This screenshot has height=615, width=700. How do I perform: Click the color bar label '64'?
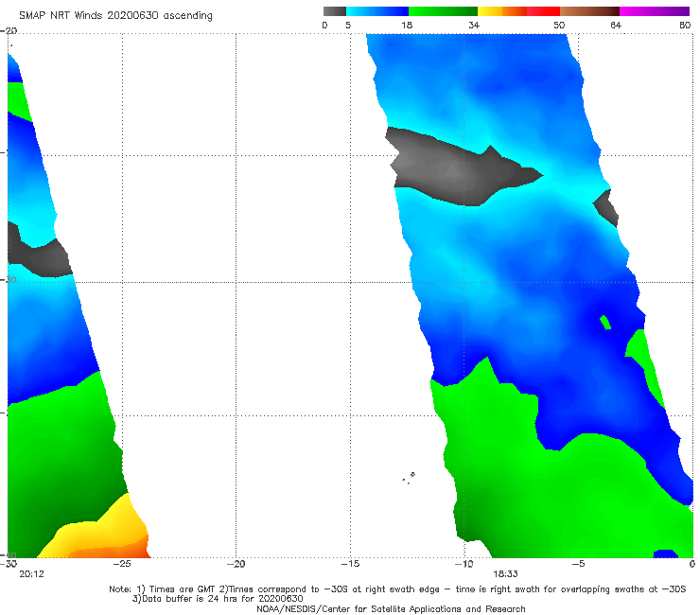point(616,25)
